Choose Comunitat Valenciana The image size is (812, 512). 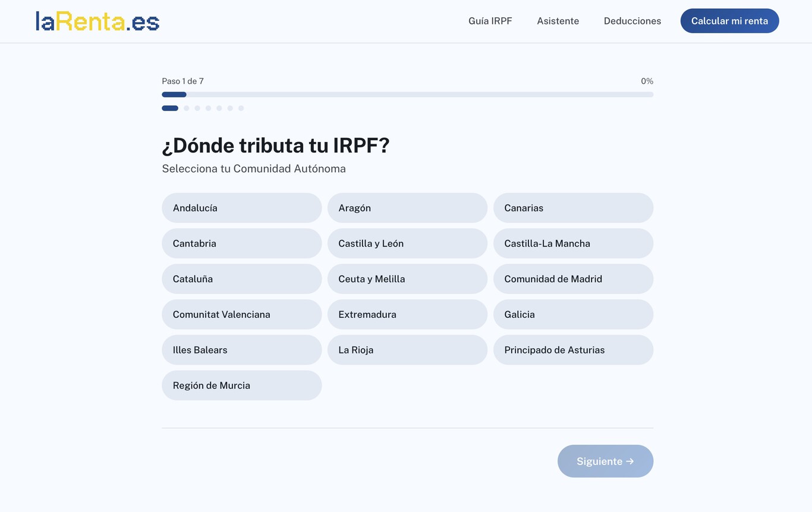pyautogui.click(x=241, y=314)
